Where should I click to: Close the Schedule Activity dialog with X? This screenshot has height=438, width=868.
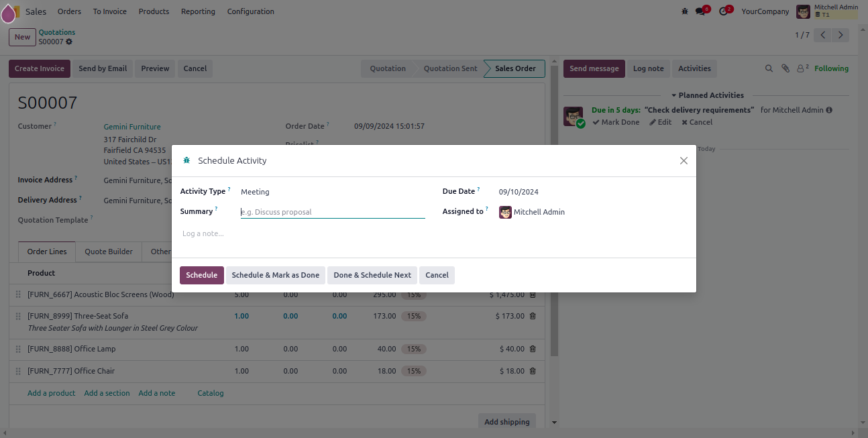pos(684,161)
